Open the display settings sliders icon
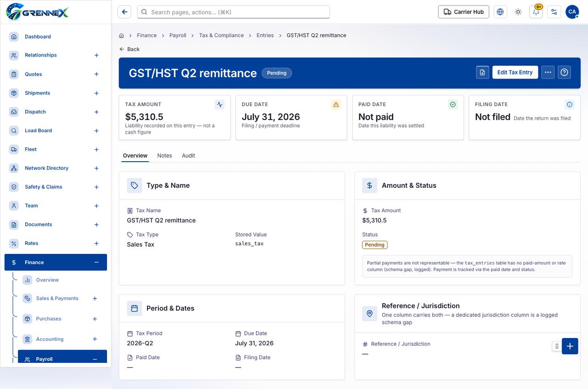This screenshot has height=389, width=588. [554, 12]
